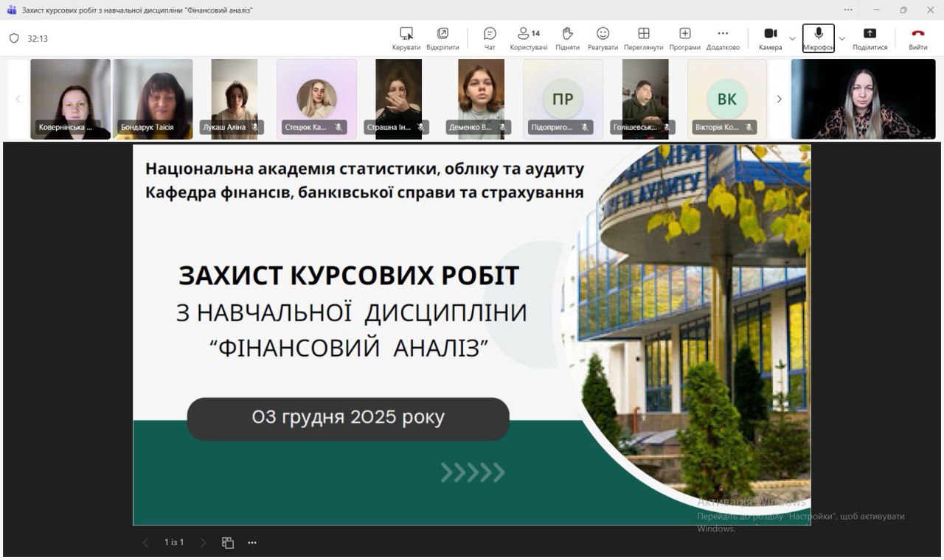944x560 pixels.
Task: Change layout via Переглянути icon
Action: point(643,38)
